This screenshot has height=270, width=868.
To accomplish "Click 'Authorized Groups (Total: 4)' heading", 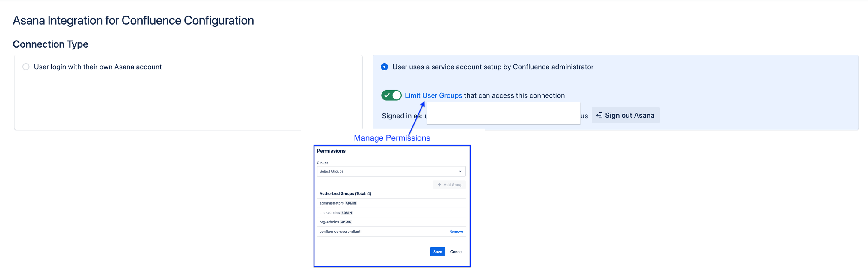I will [345, 194].
